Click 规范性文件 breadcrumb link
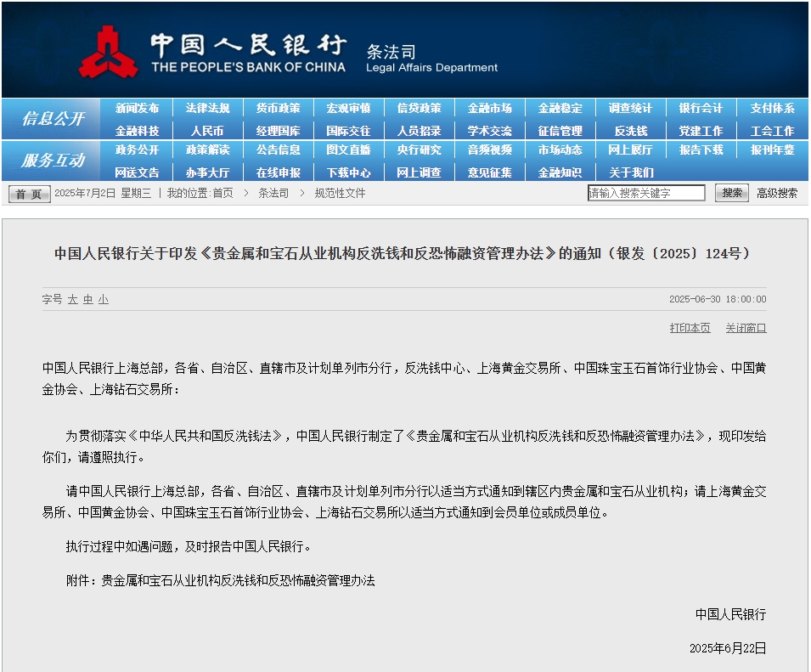 tap(340, 193)
